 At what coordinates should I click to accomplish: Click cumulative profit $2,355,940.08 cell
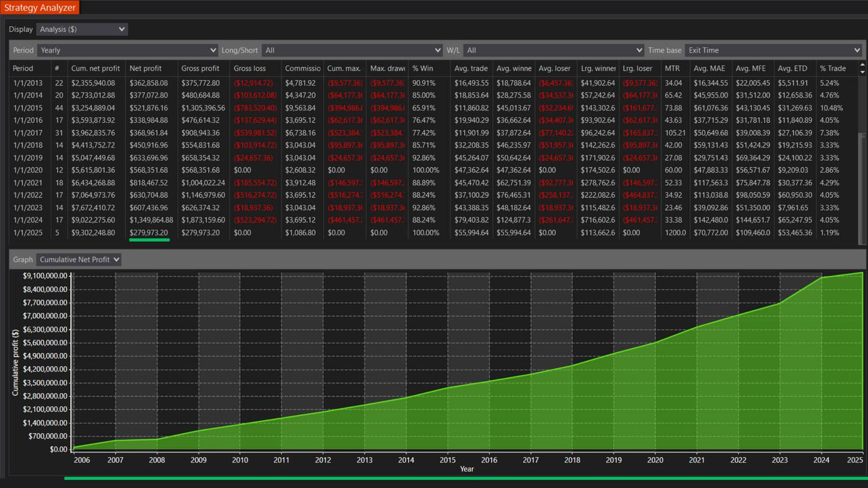click(x=93, y=83)
